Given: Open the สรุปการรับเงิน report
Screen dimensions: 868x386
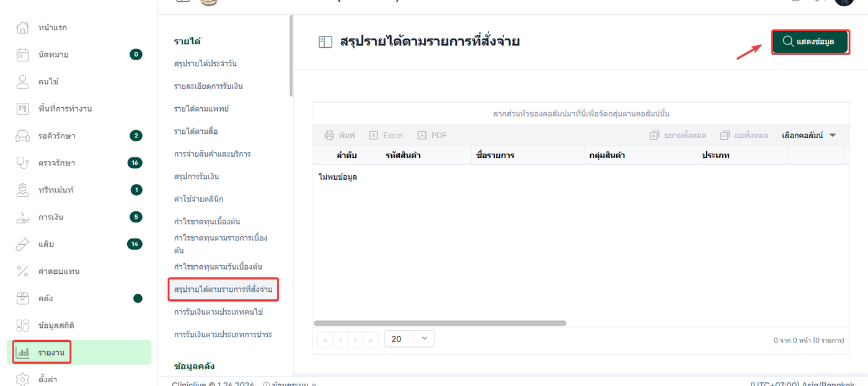Looking at the screenshot, I should click(x=197, y=177).
